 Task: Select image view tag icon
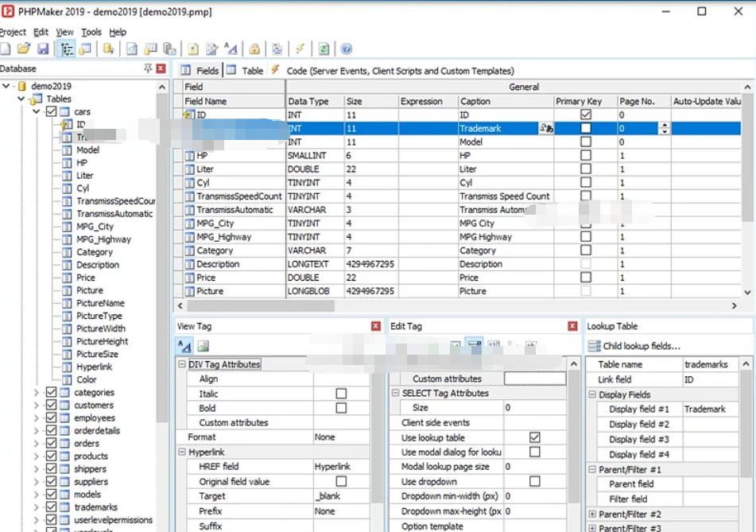[203, 346]
